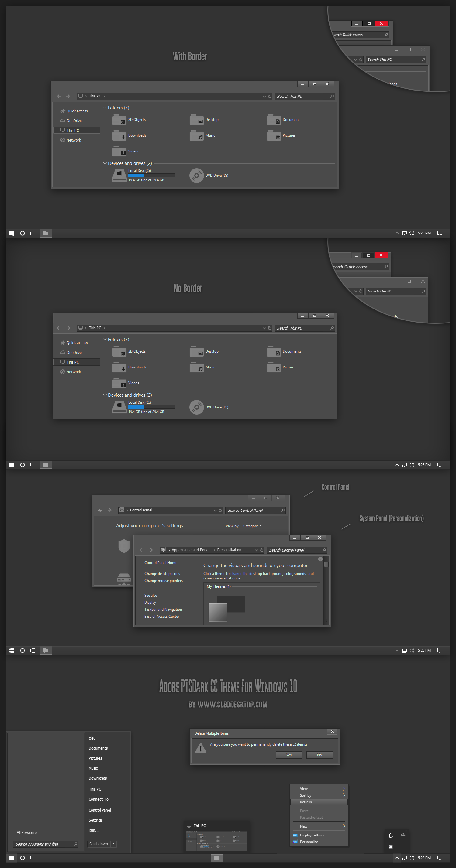Collapse Devices and drives in With Border window
Screen dimensions: 456x868
click(105, 163)
